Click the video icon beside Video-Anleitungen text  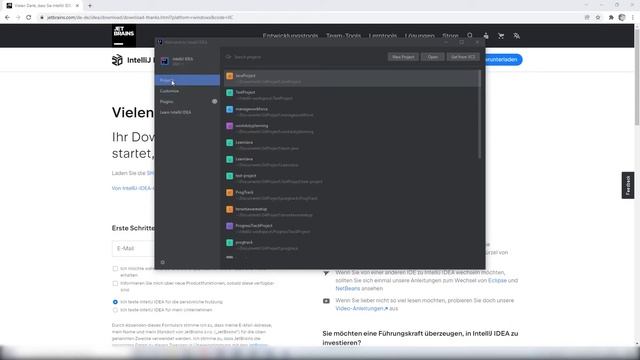pos(326,301)
